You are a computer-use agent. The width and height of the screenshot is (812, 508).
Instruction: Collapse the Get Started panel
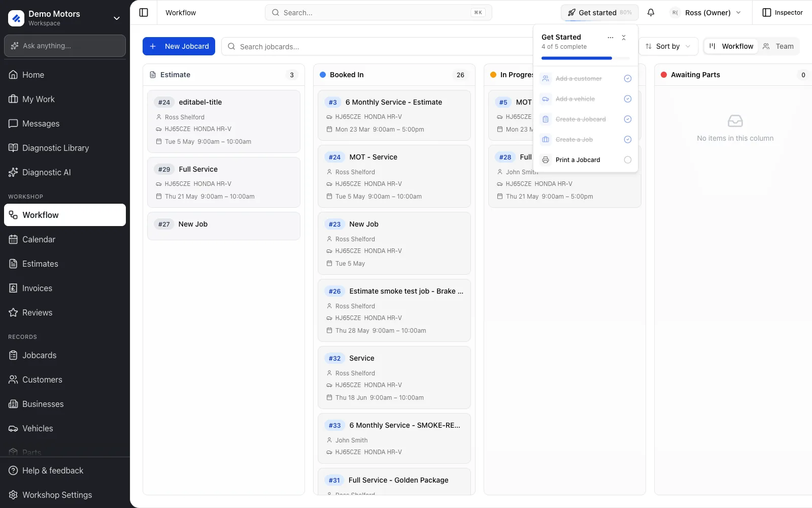624,38
